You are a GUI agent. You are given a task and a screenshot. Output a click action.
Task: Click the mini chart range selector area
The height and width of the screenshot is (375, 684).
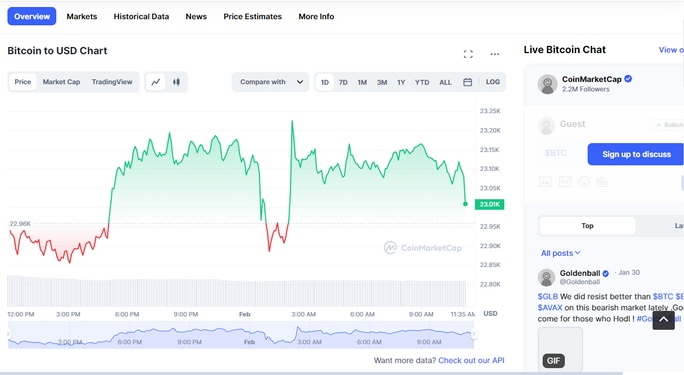click(x=241, y=335)
